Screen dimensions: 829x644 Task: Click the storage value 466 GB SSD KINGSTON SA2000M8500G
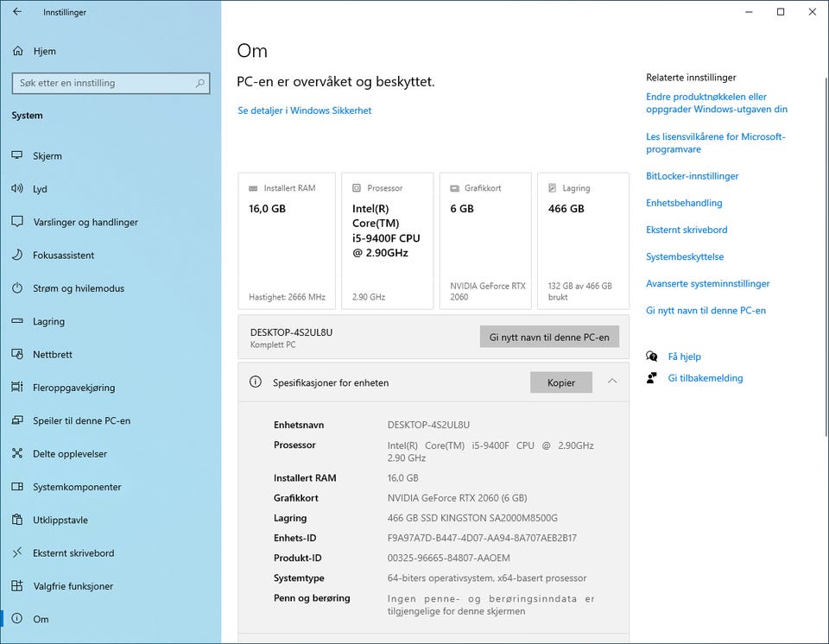[472, 518]
